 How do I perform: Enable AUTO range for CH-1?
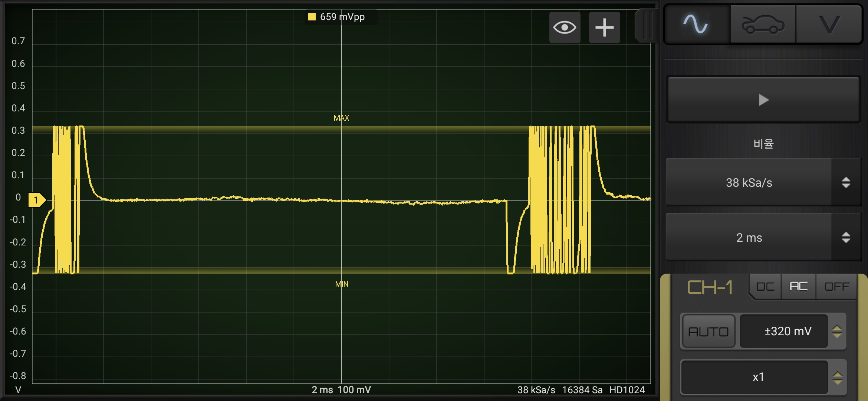(x=708, y=331)
